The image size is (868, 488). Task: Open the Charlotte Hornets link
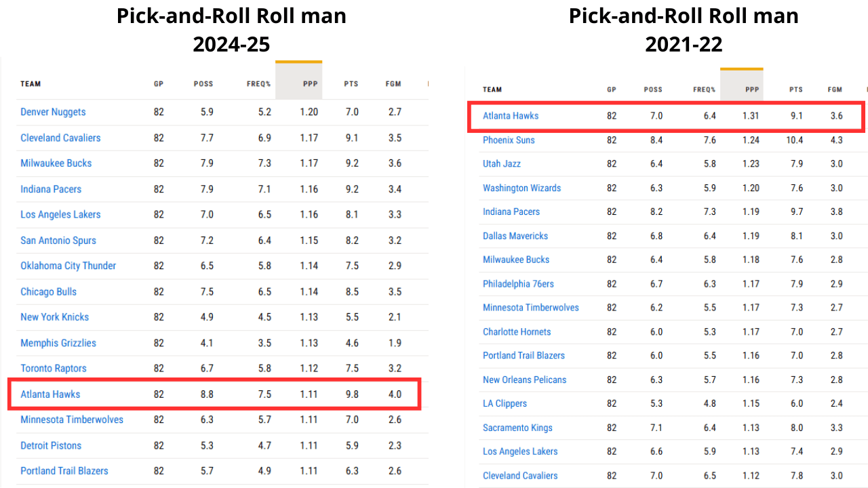point(517,332)
